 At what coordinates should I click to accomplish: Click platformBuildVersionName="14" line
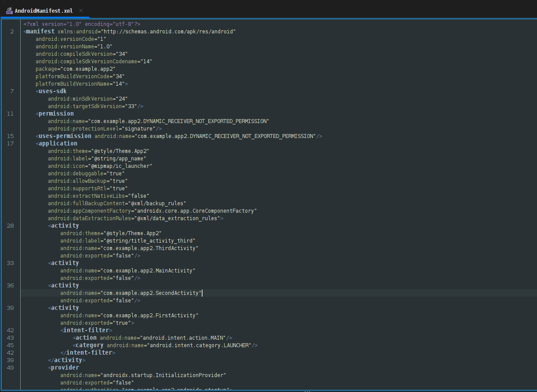(x=82, y=84)
